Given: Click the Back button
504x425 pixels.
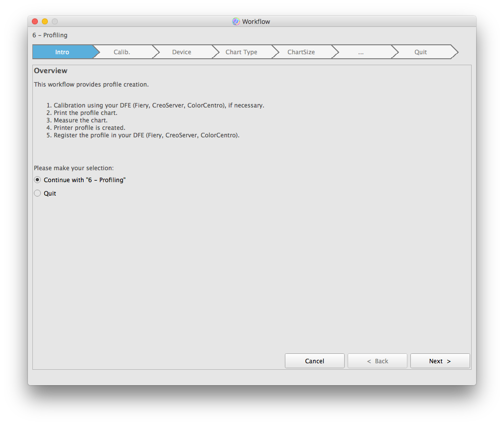Looking at the screenshot, I should click(377, 361).
